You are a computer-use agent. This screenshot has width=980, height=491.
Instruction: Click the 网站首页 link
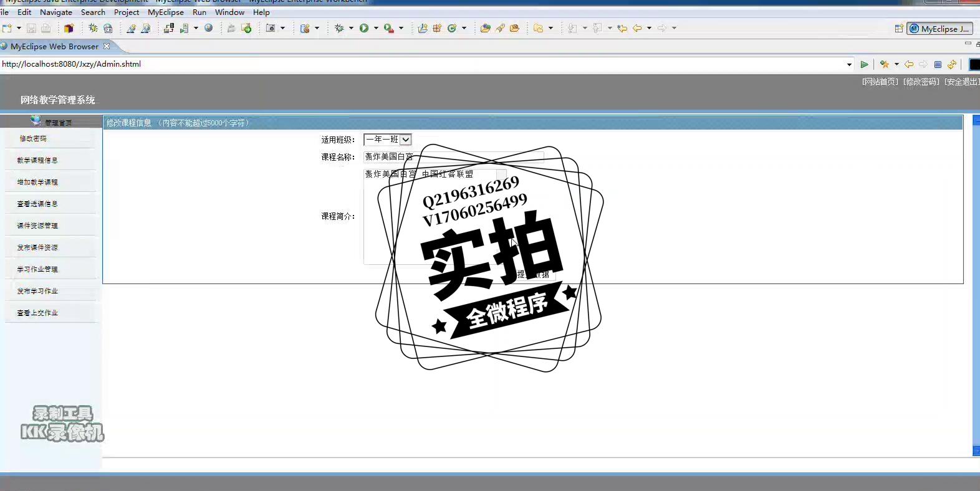point(880,82)
